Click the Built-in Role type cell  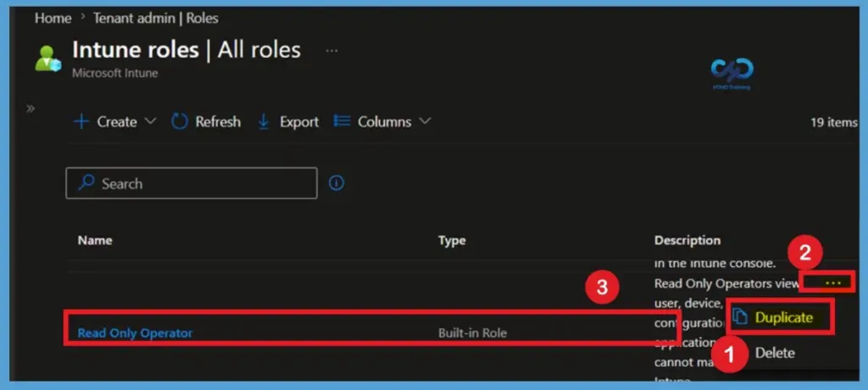472,333
